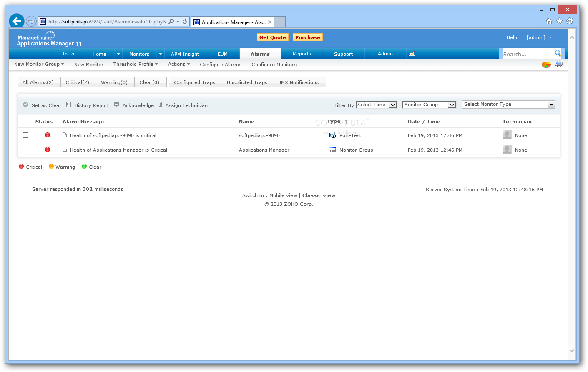The height and width of the screenshot is (372, 588).
Task: Click the Acknowledge icon
Action: point(116,105)
